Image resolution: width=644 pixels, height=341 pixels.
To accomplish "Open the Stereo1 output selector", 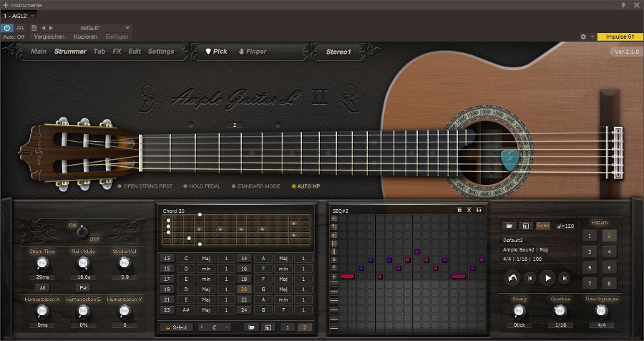I will (x=339, y=52).
